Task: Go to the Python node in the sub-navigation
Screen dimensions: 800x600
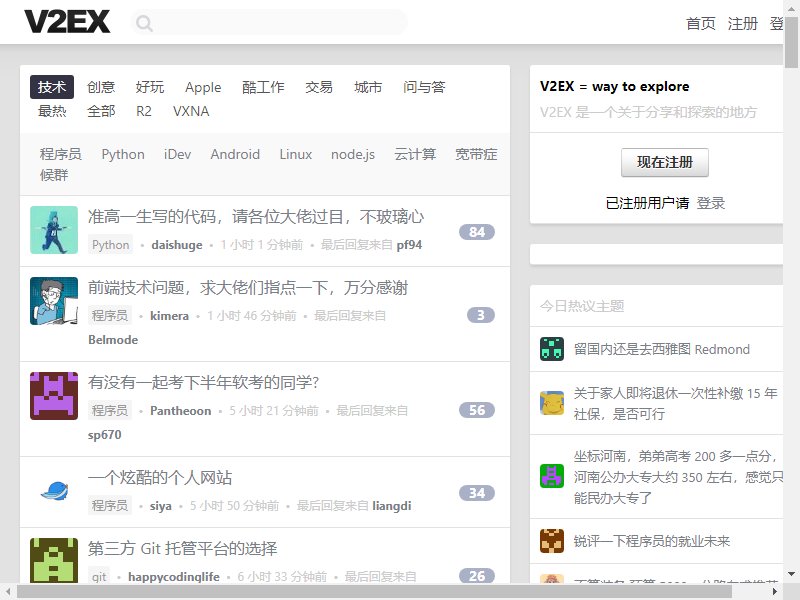Action: pyautogui.click(x=123, y=154)
